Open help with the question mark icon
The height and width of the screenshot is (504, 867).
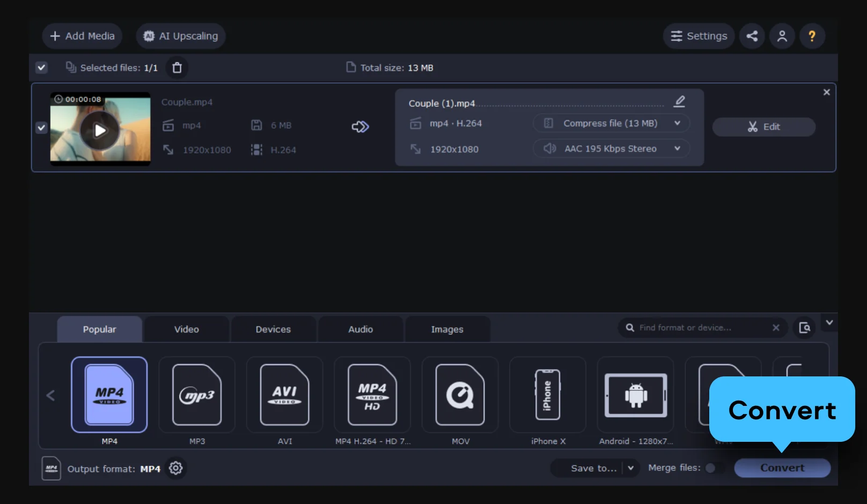[812, 36]
